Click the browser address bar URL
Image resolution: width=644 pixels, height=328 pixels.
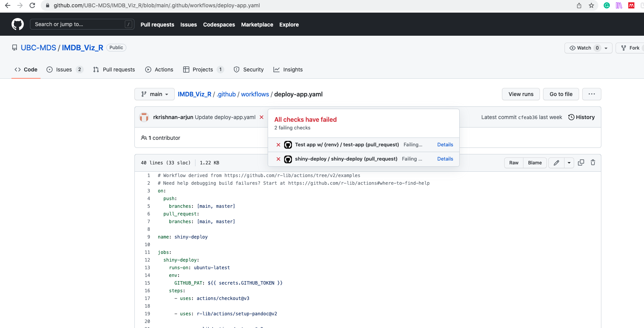pyautogui.click(x=157, y=5)
